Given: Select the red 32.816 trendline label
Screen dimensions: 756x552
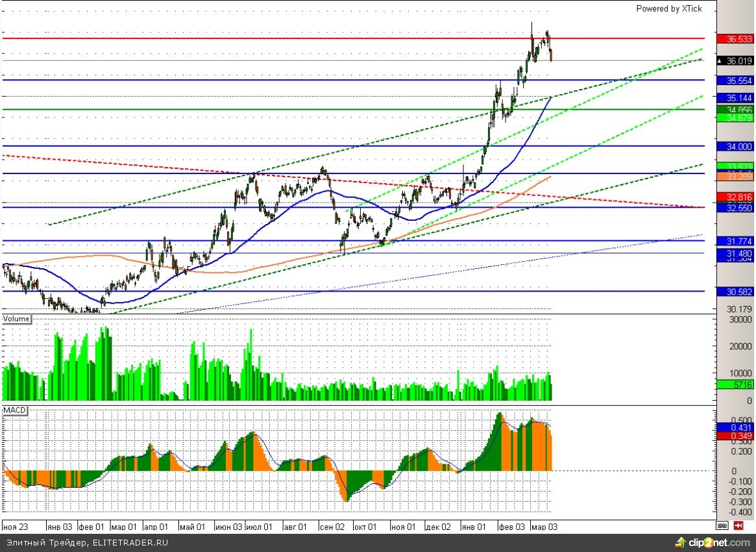Looking at the screenshot, I should (735, 197).
